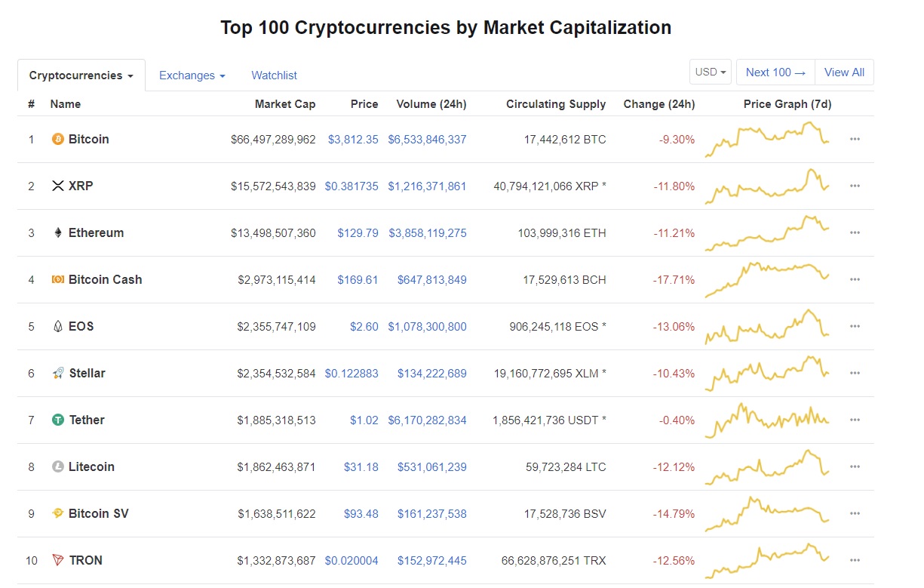
Task: Open the Cryptocurrencies dropdown
Action: point(81,75)
